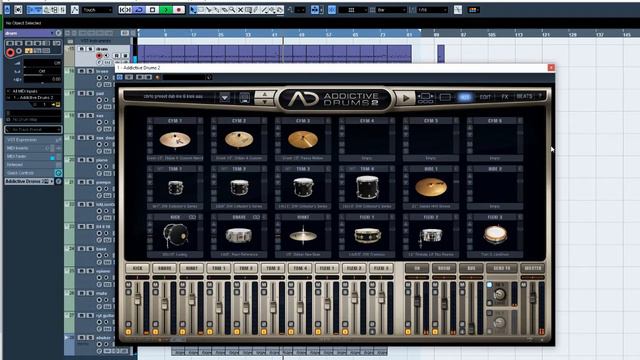Mute the MASTER channel with its M button
The height and width of the screenshot is (360, 640).
tap(524, 284)
